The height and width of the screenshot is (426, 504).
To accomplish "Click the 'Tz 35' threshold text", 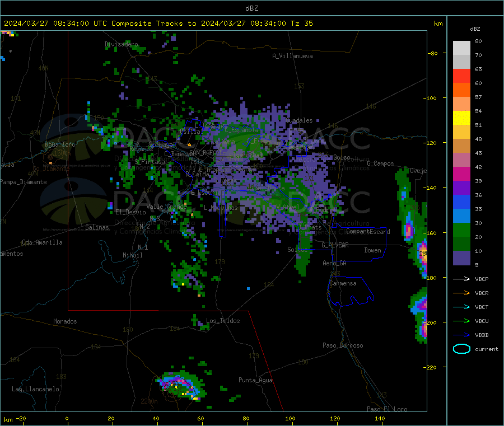I will click(x=301, y=24).
